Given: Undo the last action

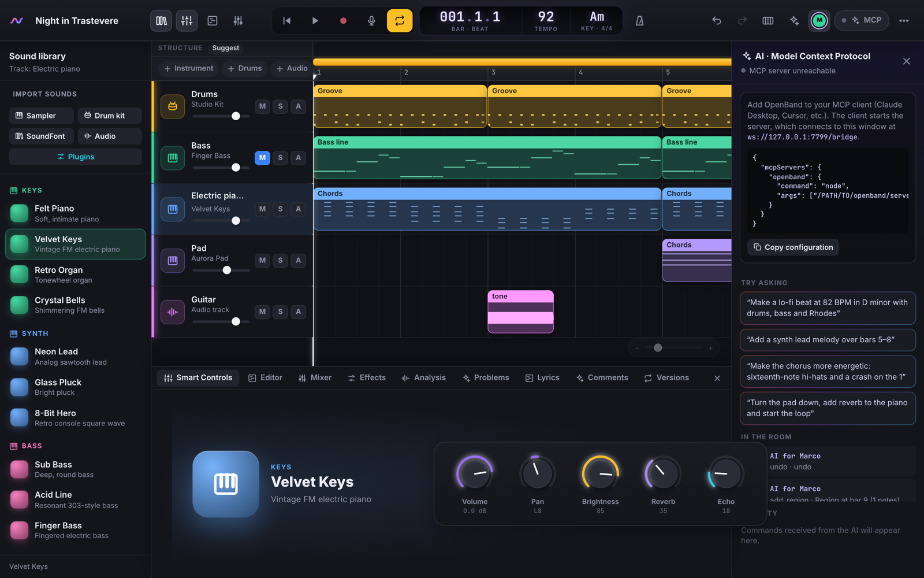Looking at the screenshot, I should [x=717, y=21].
